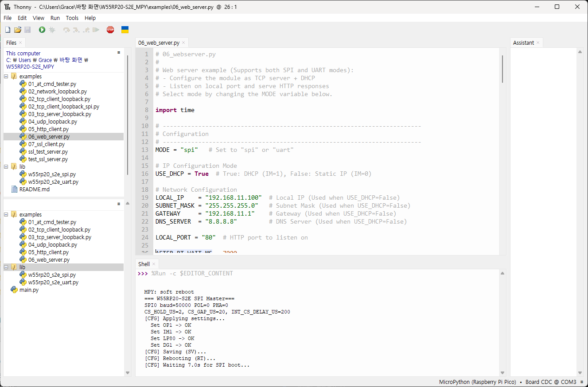Screen dimensions: 588x387
Task: Click the Open file folder icon
Action: click(18, 30)
